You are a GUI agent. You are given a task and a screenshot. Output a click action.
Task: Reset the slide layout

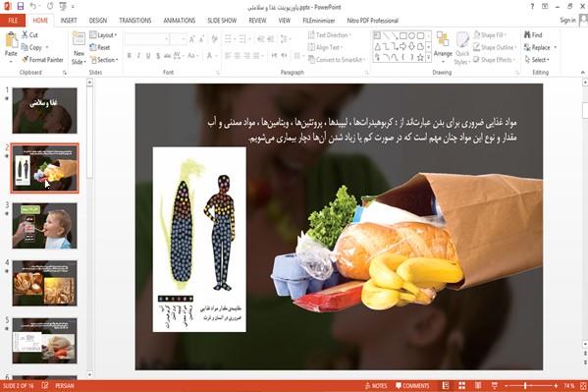[x=100, y=47]
